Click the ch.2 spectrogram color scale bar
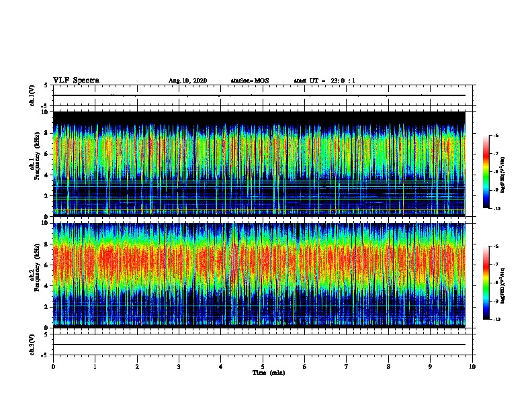The image size is (532, 411). (486, 283)
